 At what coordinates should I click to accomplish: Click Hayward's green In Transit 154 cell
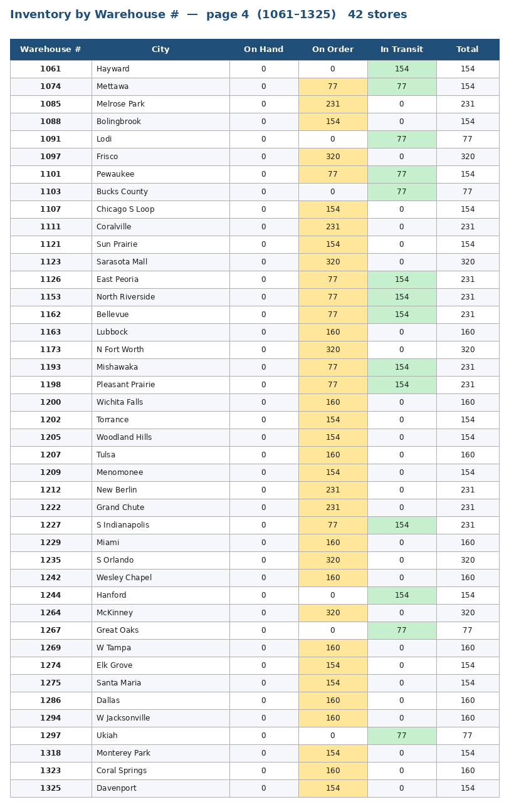click(402, 69)
